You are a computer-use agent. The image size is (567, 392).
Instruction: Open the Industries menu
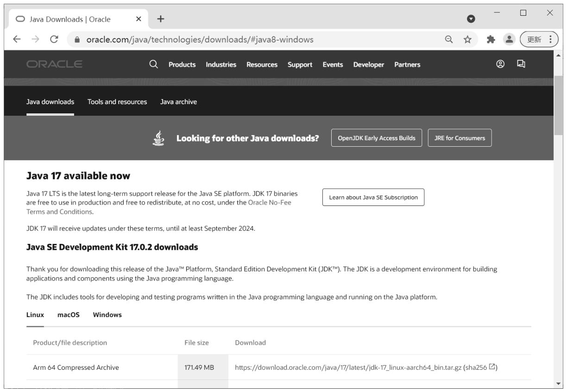221,65
